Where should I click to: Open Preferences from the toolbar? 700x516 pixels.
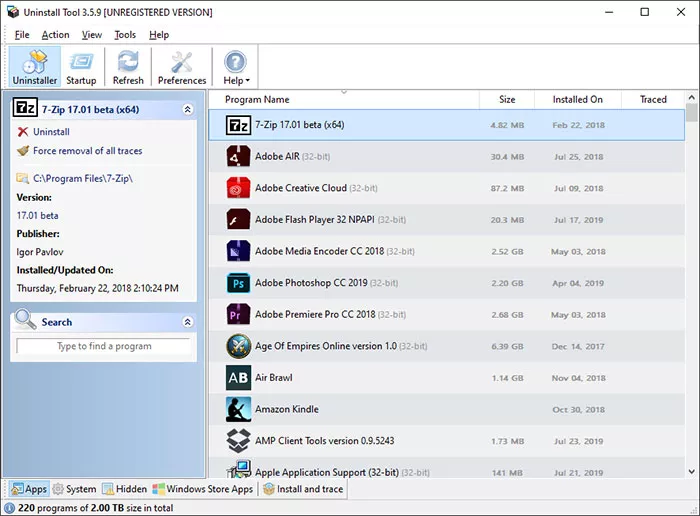[x=182, y=67]
